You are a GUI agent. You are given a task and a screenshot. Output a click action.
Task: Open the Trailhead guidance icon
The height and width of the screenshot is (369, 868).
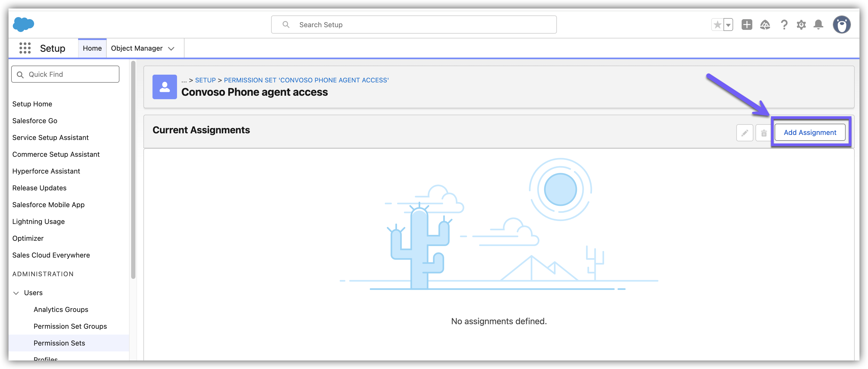(x=765, y=25)
